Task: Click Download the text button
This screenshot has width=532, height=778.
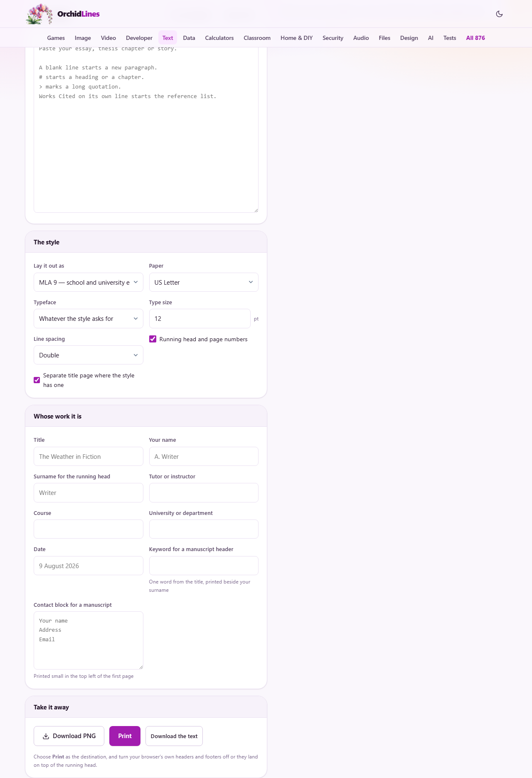Action: (174, 736)
